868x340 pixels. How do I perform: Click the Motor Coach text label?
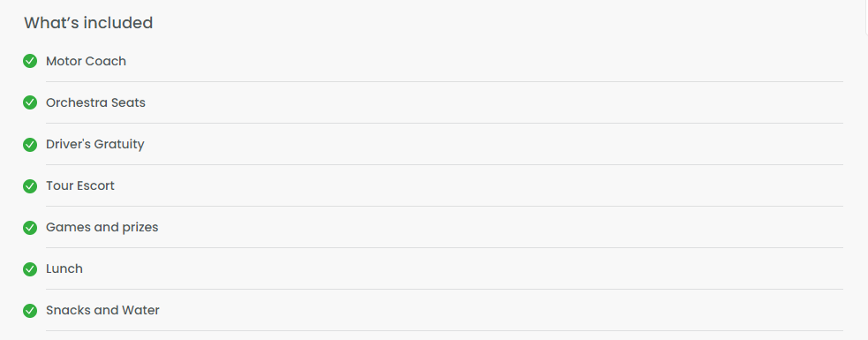tap(86, 61)
